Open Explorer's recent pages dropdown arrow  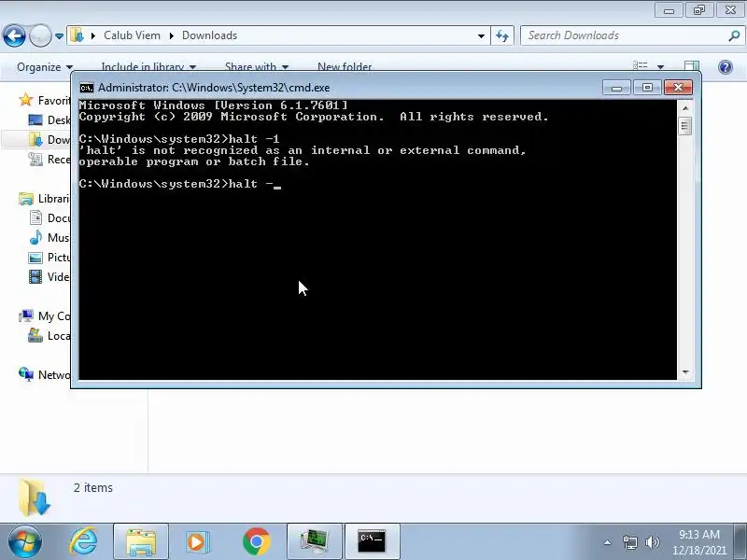[x=59, y=35]
